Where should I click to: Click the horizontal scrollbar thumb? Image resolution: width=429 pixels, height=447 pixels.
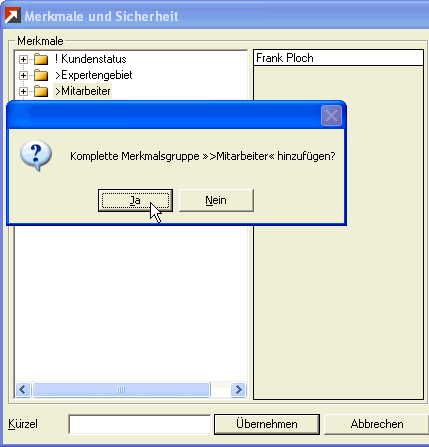[x=121, y=389]
